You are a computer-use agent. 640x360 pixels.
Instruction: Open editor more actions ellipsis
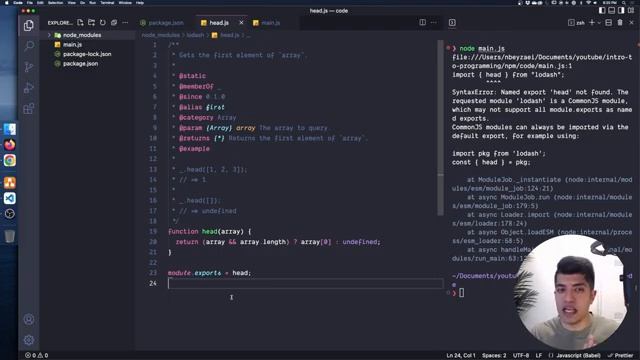pos(433,22)
